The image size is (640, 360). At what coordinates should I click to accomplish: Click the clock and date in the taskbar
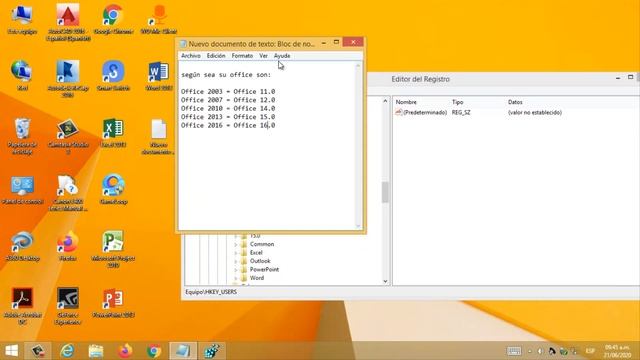pyautogui.click(x=617, y=351)
